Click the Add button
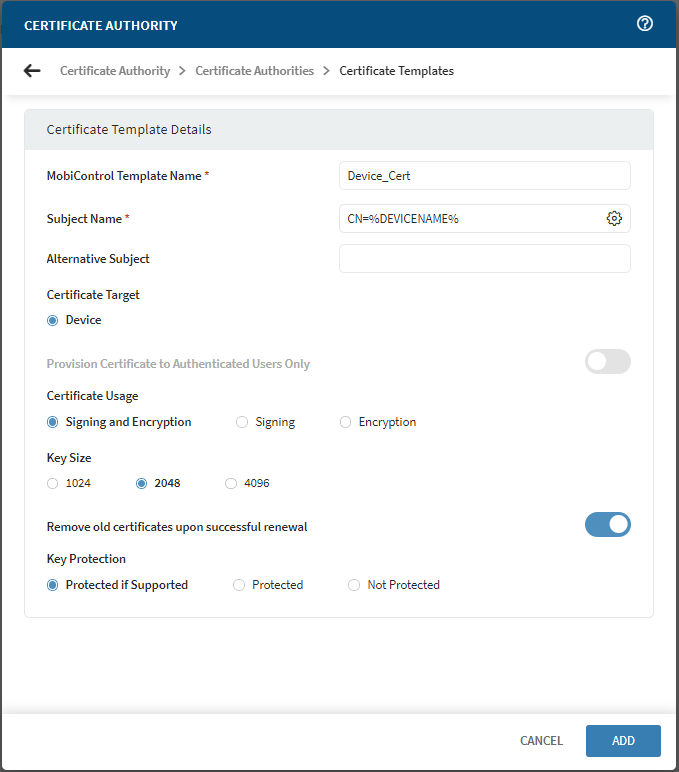Viewport: 679px width, 772px height. pos(623,741)
